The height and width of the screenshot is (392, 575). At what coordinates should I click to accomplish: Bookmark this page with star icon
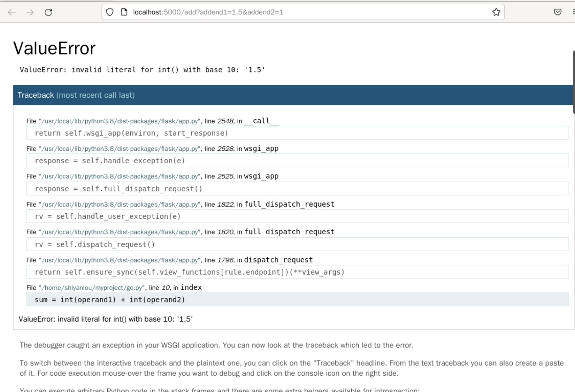click(496, 12)
